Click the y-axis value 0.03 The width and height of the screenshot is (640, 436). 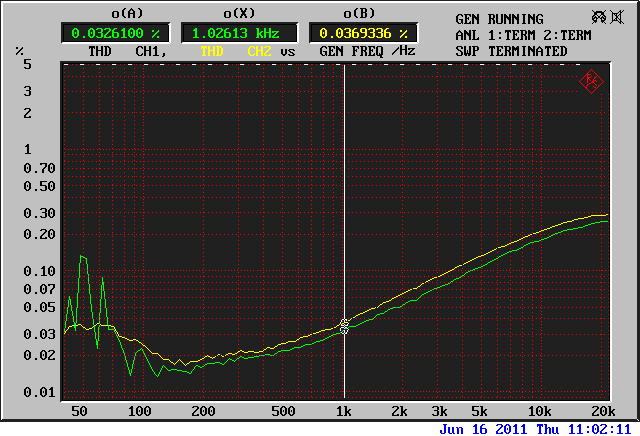[39, 334]
